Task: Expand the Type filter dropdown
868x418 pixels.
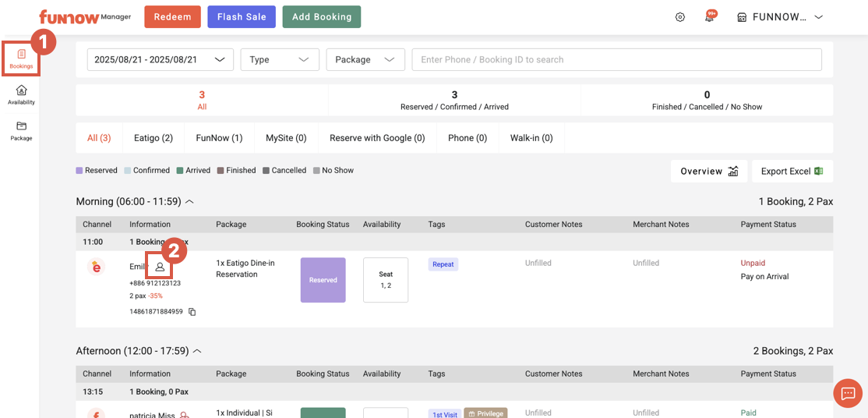Action: [x=280, y=59]
